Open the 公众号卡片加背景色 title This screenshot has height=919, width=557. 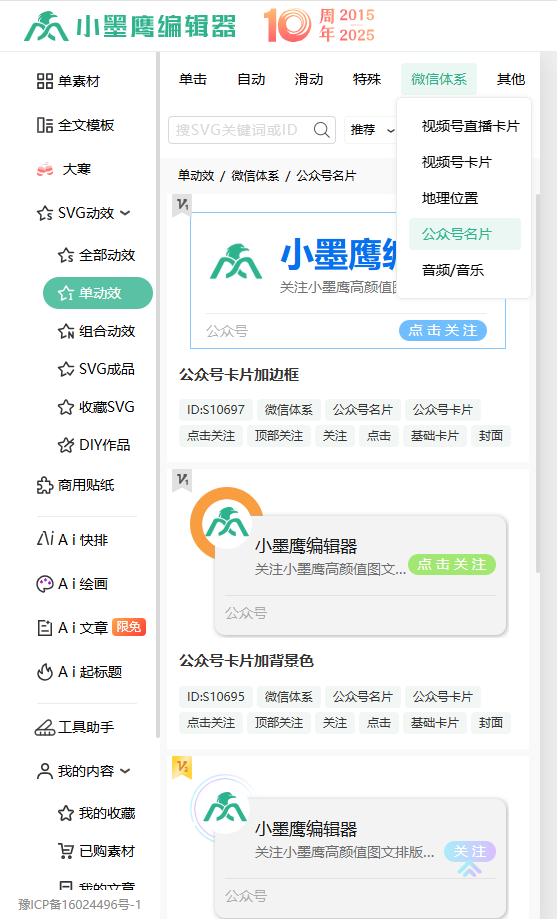tap(246, 661)
